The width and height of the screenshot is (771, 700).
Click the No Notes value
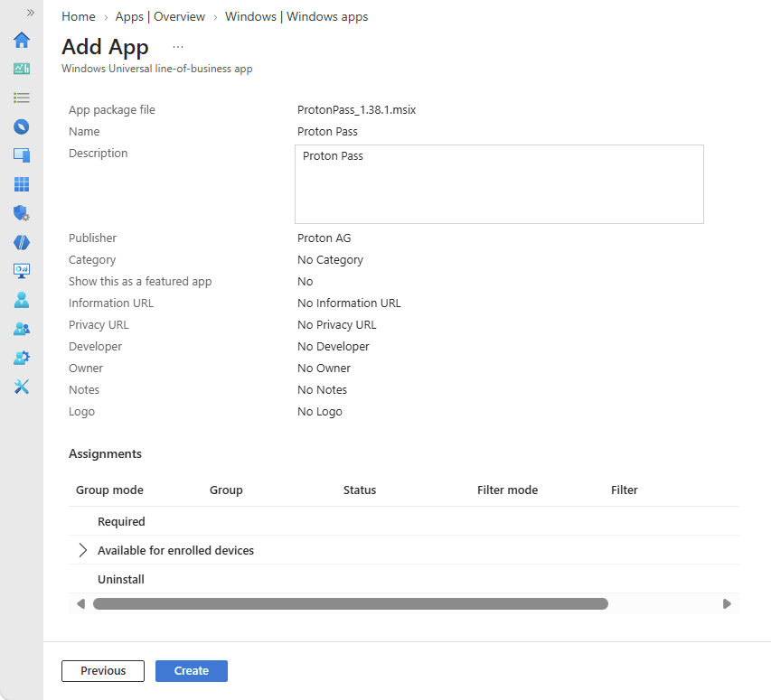click(x=322, y=389)
